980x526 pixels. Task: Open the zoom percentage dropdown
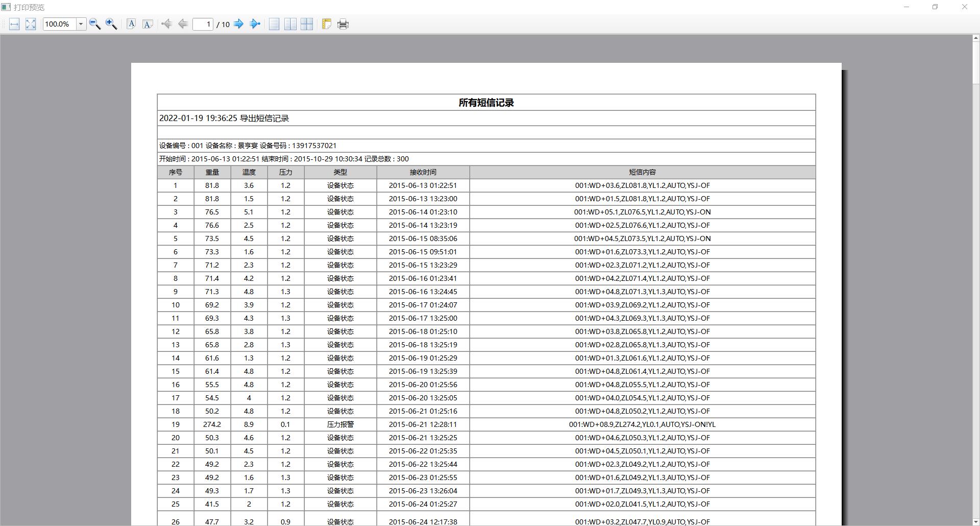81,24
